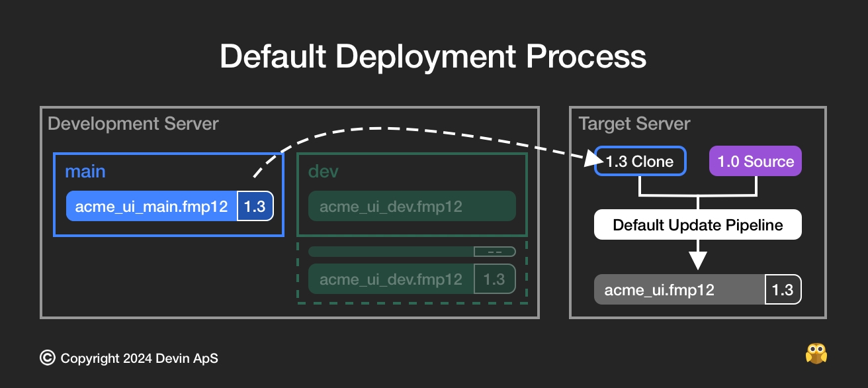The image size is (868, 388).
Task: Select acme_ui_dev.fmp12 inside the dashed box
Action: [391, 279]
